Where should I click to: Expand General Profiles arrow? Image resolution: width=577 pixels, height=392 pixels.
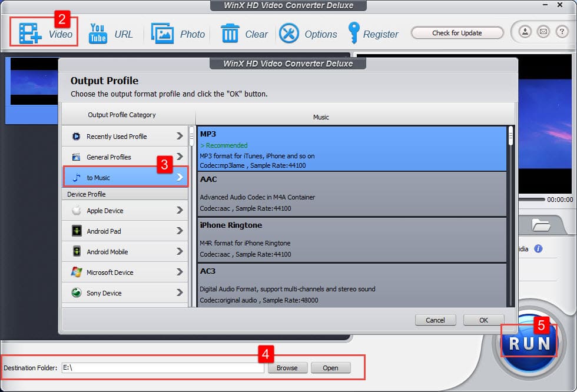180,157
